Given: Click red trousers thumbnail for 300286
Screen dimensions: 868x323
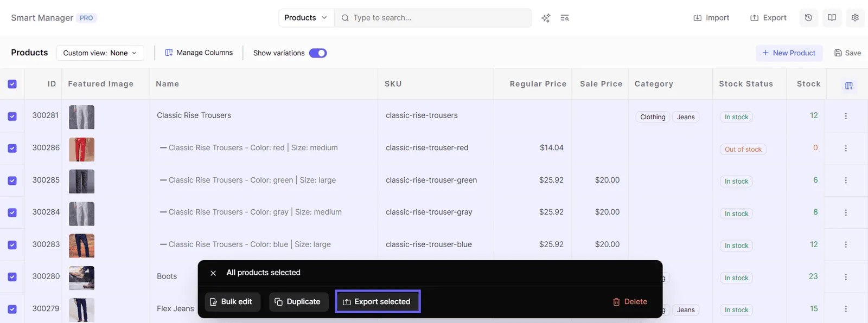Looking at the screenshot, I should coord(82,150).
